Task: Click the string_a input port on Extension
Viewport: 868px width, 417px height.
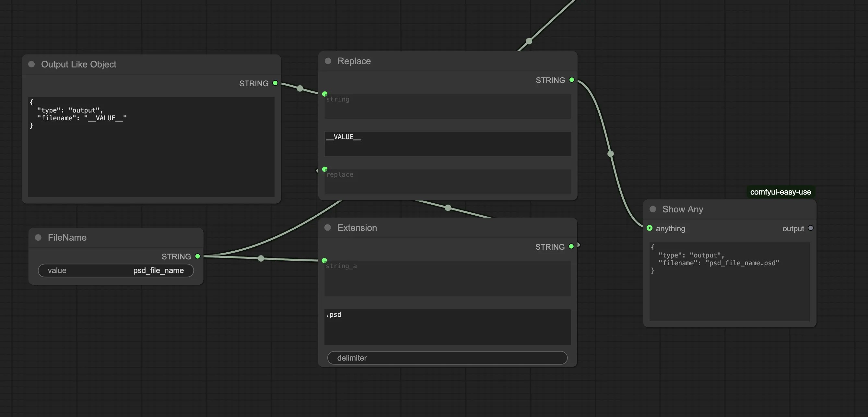Action: tap(324, 260)
